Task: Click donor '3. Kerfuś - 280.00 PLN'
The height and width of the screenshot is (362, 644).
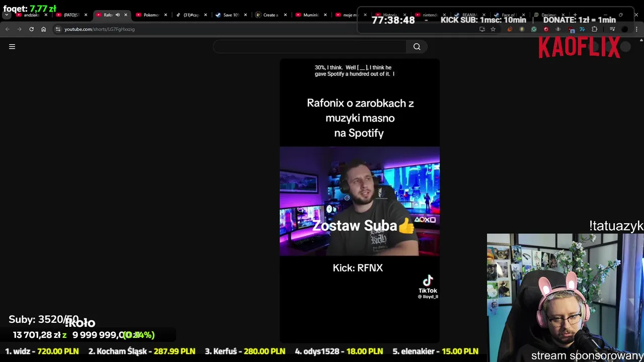Action: [245, 351]
